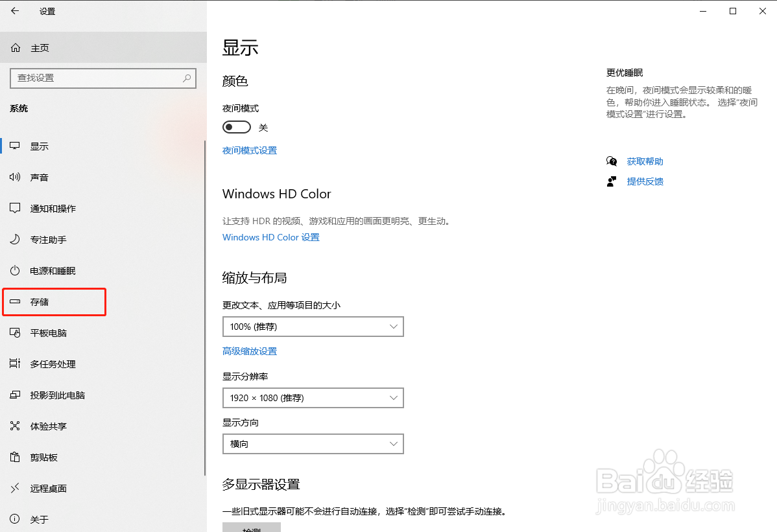Open the Tablet (平板电脑) settings page
The width and height of the screenshot is (777, 532).
click(48, 333)
